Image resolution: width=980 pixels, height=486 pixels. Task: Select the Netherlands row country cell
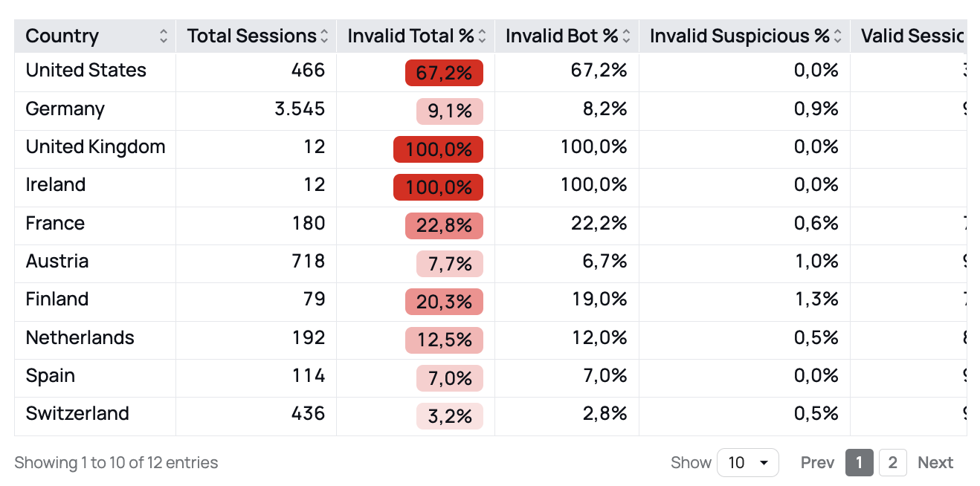point(80,337)
